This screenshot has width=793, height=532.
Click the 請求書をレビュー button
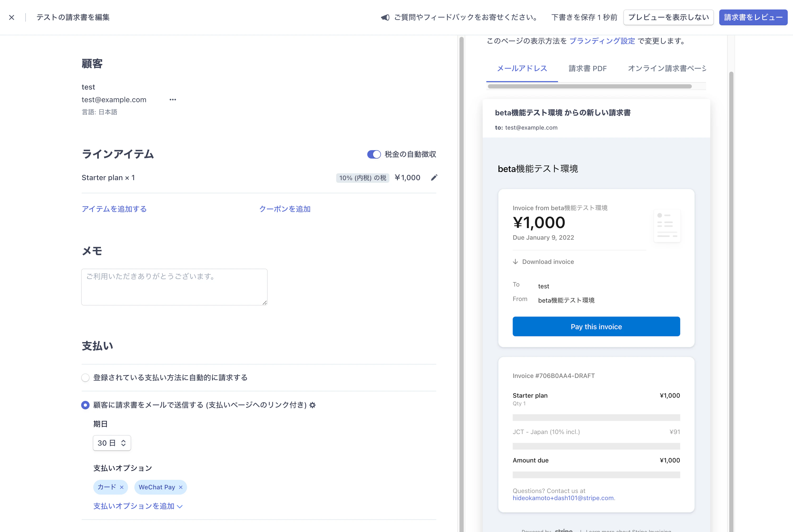(753, 17)
